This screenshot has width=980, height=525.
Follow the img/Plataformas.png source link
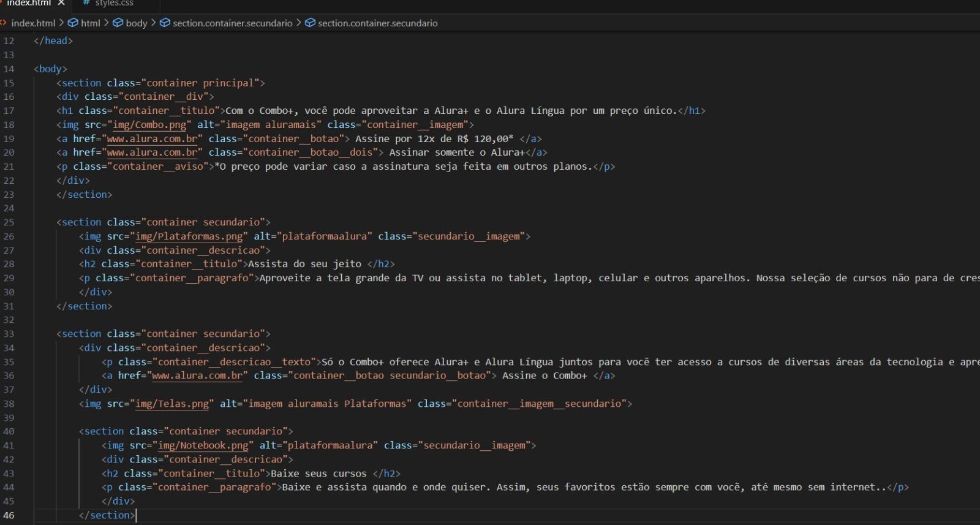tap(189, 236)
